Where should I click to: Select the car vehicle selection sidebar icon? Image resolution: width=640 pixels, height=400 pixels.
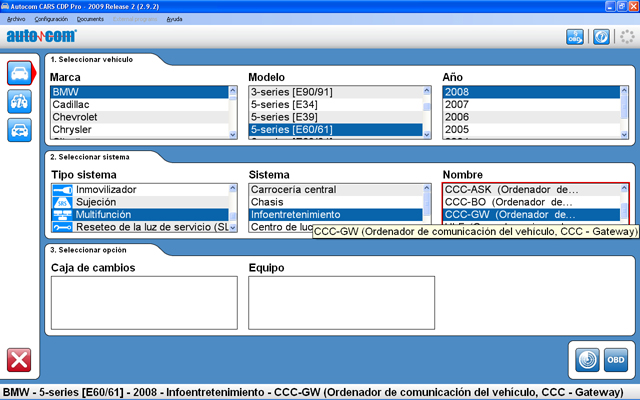point(19,73)
